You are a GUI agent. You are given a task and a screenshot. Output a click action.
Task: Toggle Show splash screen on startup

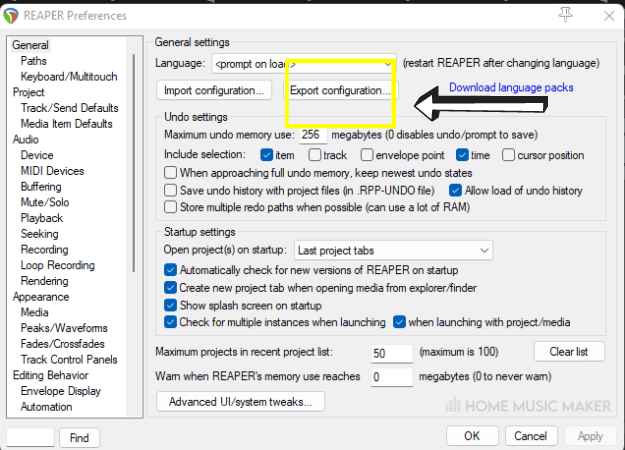[170, 305]
